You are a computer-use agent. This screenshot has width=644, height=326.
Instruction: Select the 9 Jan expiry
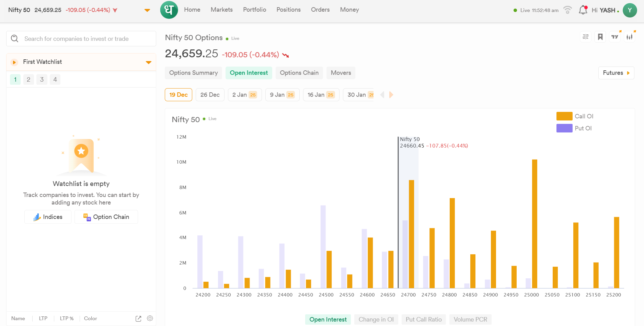click(x=283, y=95)
